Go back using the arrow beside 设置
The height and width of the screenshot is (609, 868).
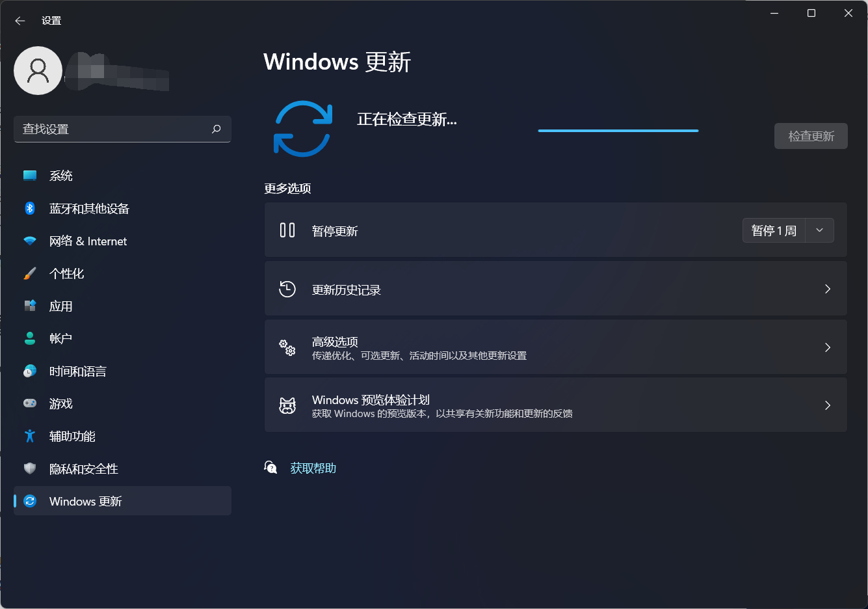(x=20, y=21)
